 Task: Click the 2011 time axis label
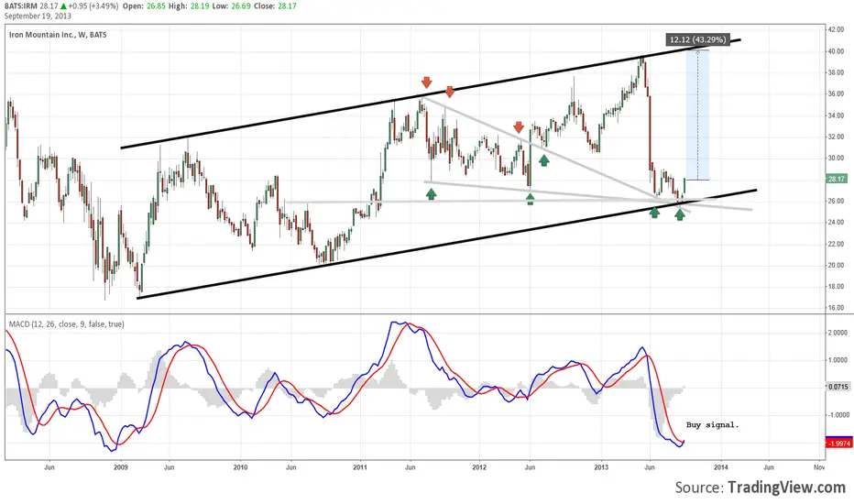360,467
